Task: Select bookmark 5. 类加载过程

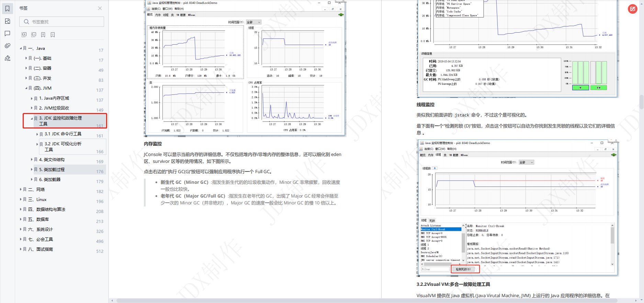Action: [x=52, y=170]
